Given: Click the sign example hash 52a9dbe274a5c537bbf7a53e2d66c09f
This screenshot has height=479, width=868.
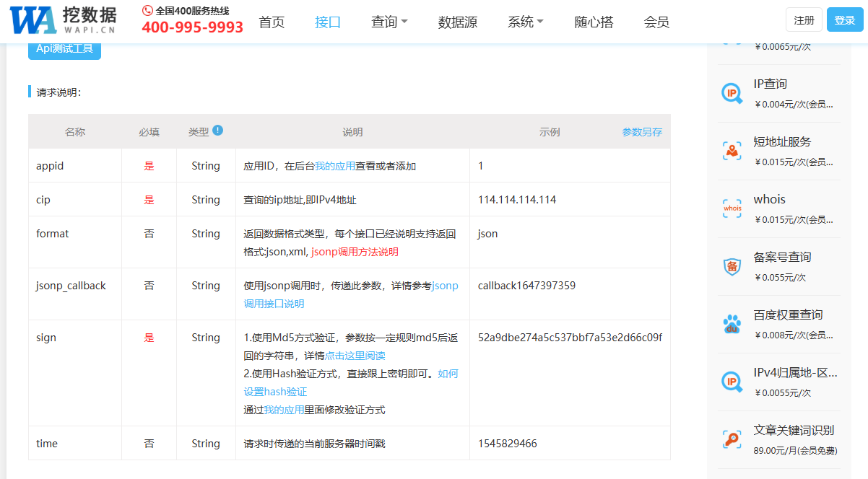Looking at the screenshot, I should (x=570, y=338).
